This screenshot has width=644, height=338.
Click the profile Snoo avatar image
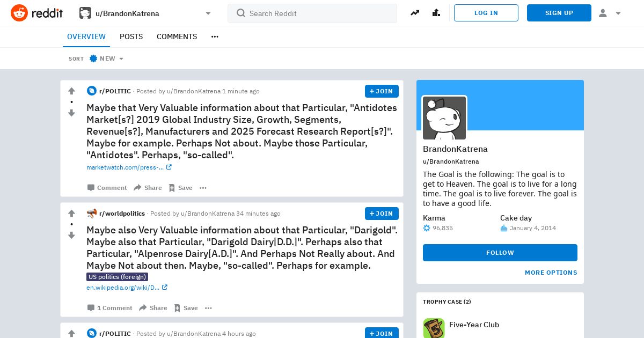(x=444, y=118)
